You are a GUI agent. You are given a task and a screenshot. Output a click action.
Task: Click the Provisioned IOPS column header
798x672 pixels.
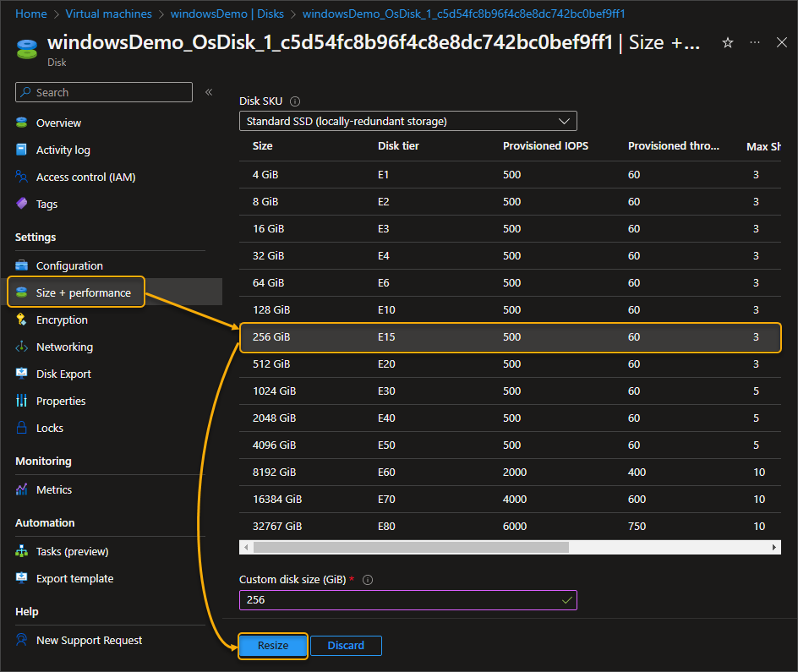(x=545, y=146)
